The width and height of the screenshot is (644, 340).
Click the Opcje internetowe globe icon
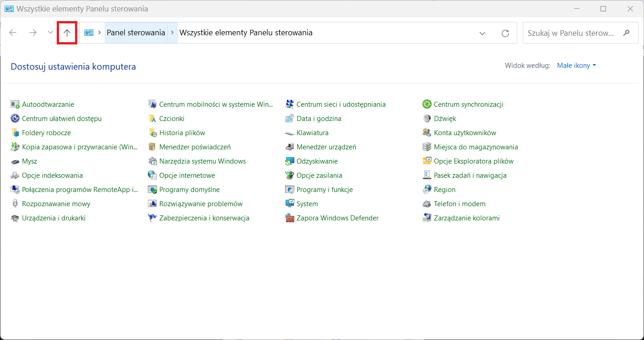[x=152, y=175]
